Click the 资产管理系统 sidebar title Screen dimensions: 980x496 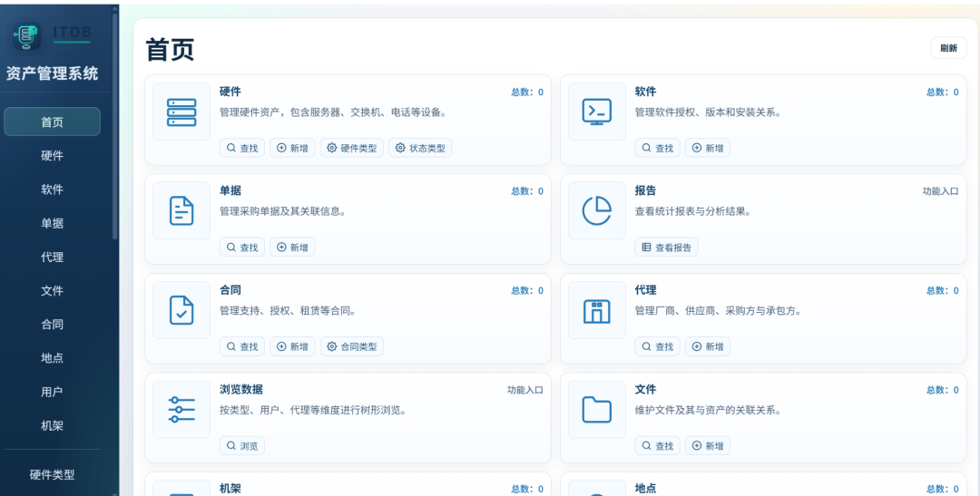pos(52,73)
